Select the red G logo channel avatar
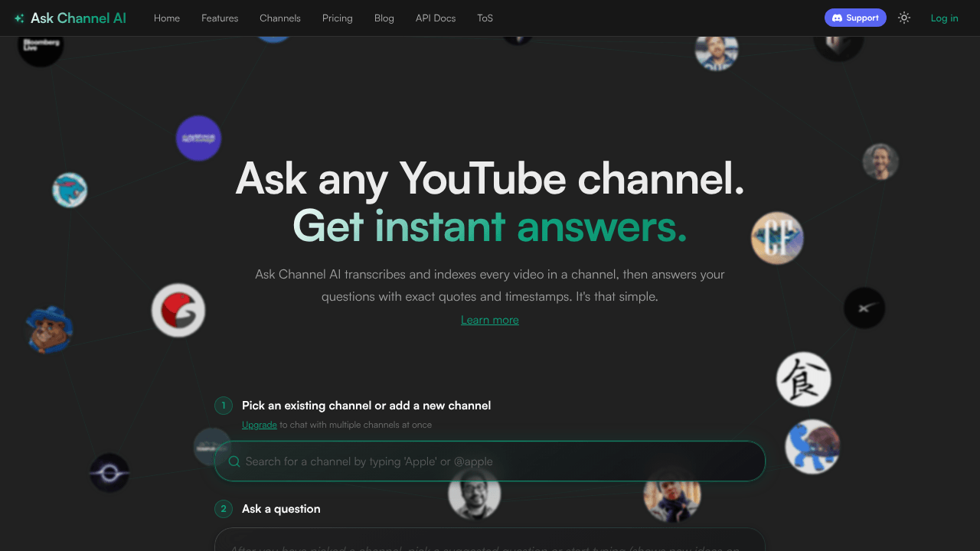The image size is (980, 551). pyautogui.click(x=178, y=311)
